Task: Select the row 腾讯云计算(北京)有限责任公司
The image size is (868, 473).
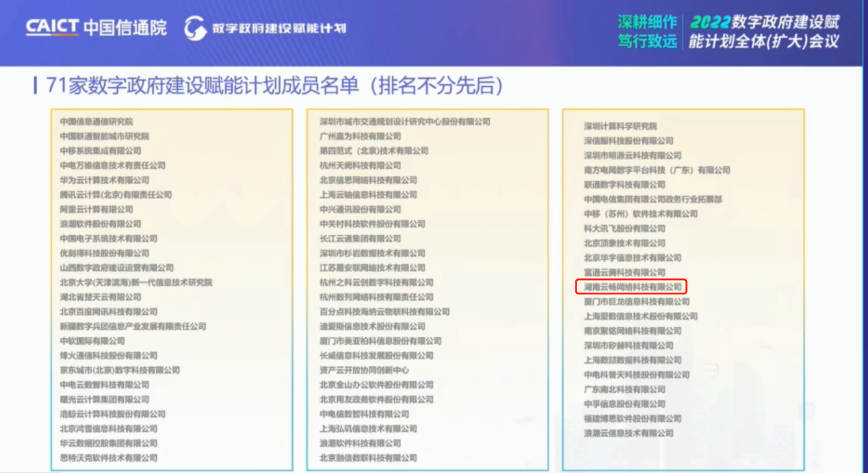Action: pos(116,195)
